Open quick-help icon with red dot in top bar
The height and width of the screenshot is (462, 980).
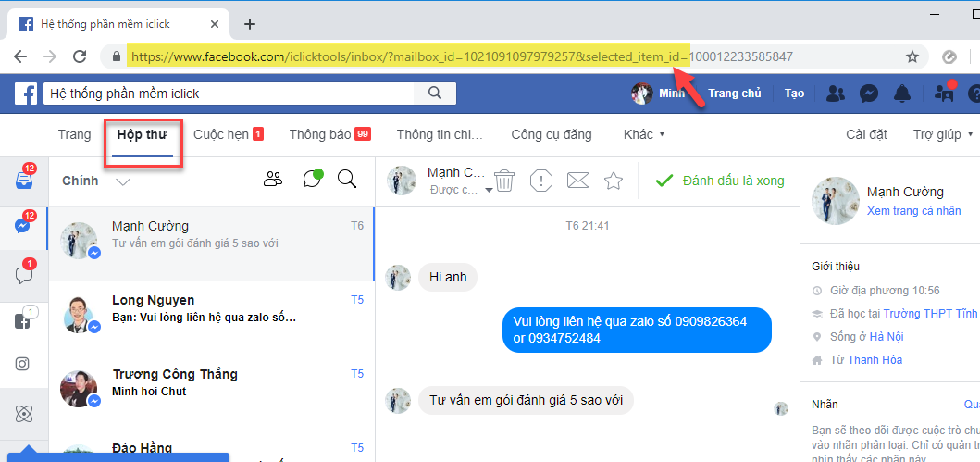[x=945, y=93]
